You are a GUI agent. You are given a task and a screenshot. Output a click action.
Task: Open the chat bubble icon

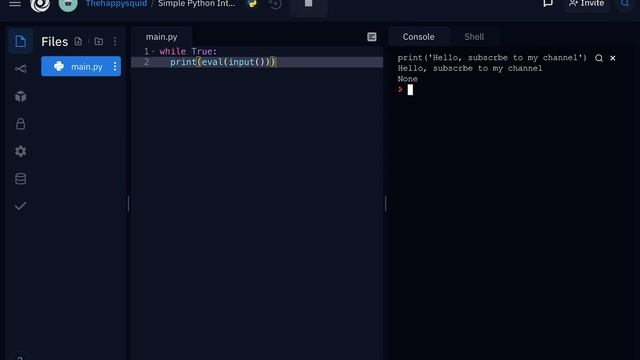tap(548, 4)
